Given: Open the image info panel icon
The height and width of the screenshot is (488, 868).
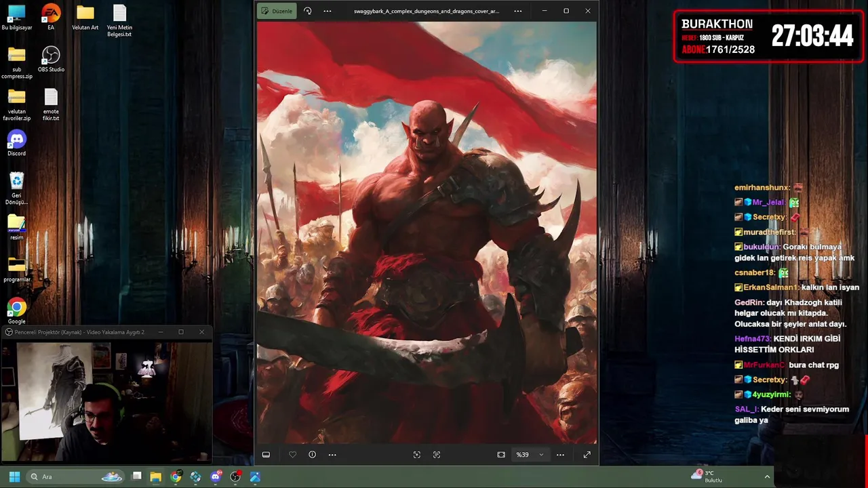Looking at the screenshot, I should (x=312, y=455).
